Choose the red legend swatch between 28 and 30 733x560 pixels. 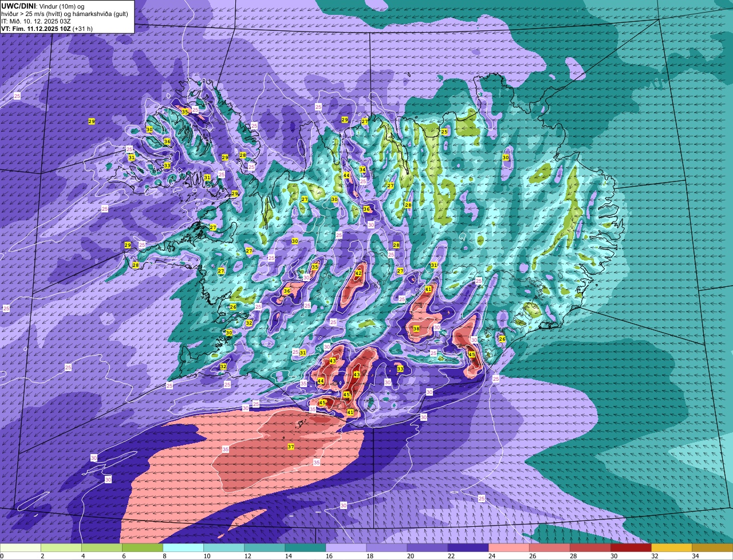(x=590, y=547)
